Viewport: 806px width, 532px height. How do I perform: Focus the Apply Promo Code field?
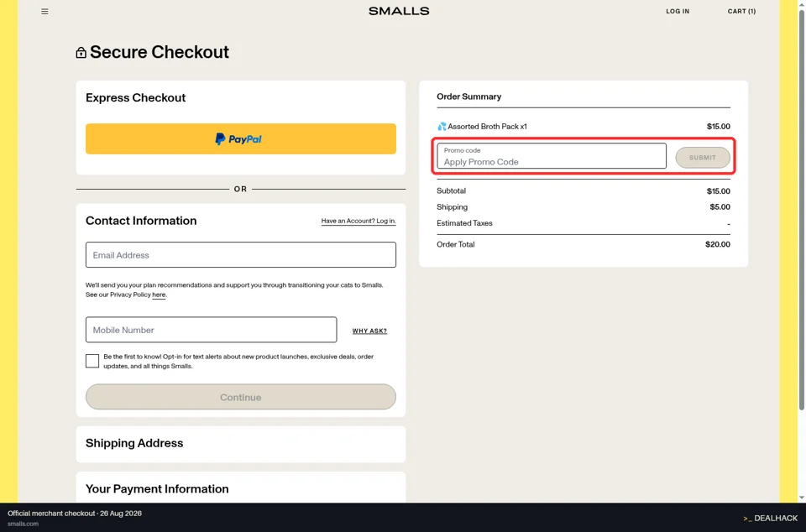coord(552,156)
